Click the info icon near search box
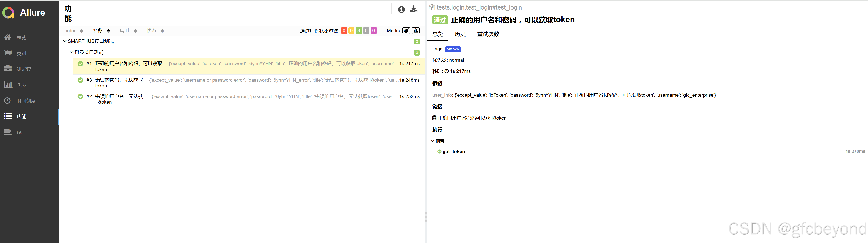The height and width of the screenshot is (243, 868). [401, 10]
